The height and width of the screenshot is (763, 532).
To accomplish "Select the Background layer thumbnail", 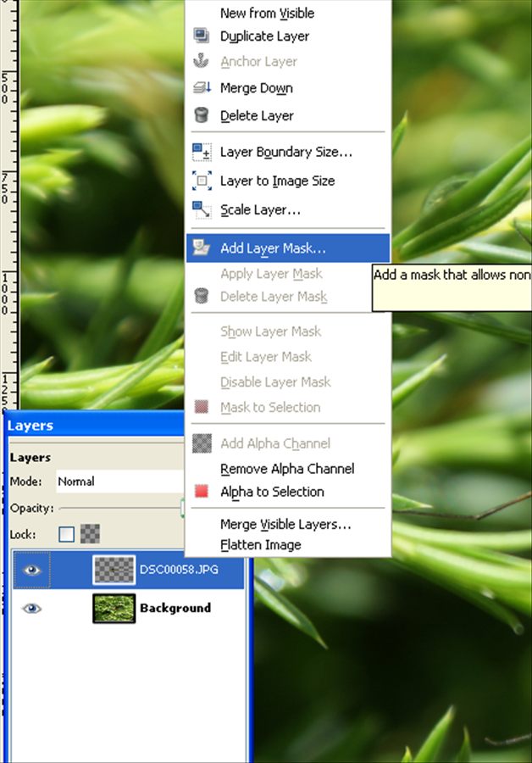I will pos(114,608).
